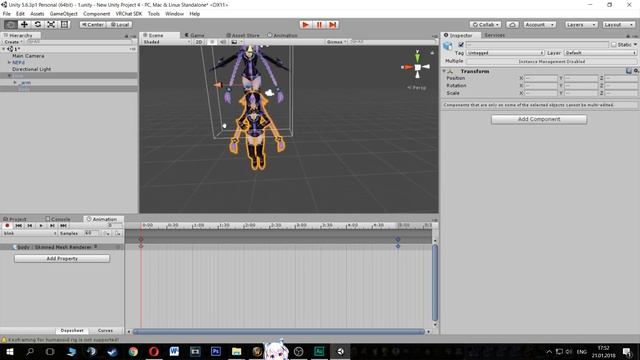The image size is (640, 360).
Task: Toggle the GameObject active checkbox in Inspector
Action: tap(461, 45)
